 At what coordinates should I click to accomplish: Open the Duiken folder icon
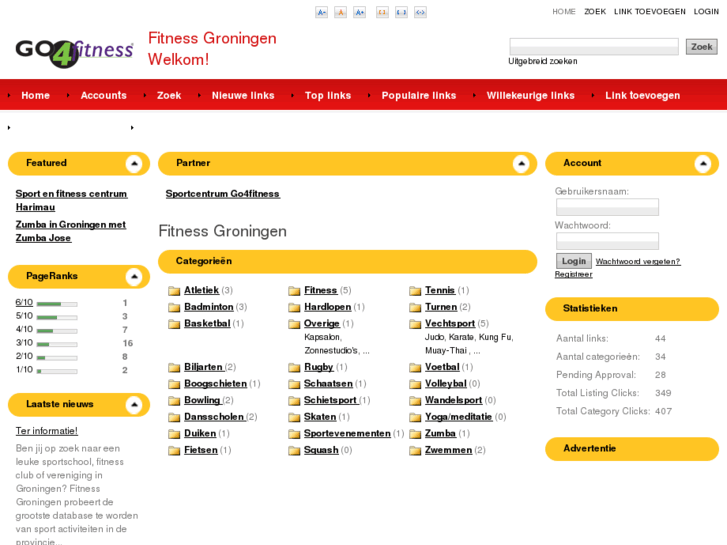(x=174, y=434)
